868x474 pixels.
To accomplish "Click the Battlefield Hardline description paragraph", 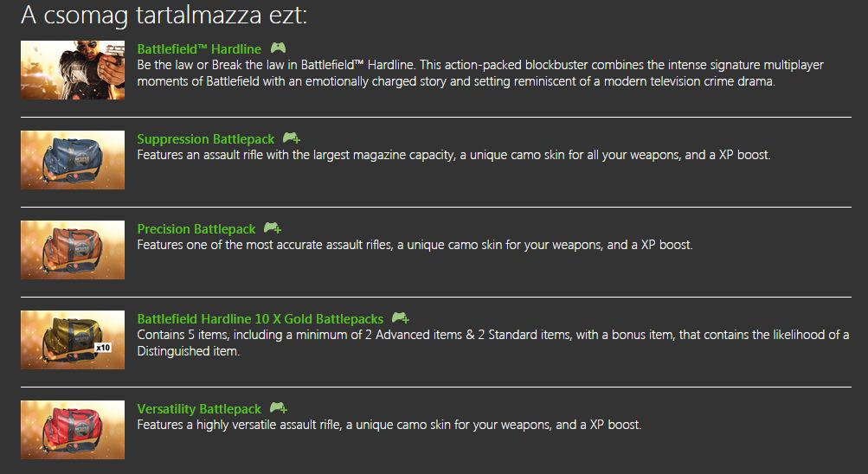I will (480, 74).
